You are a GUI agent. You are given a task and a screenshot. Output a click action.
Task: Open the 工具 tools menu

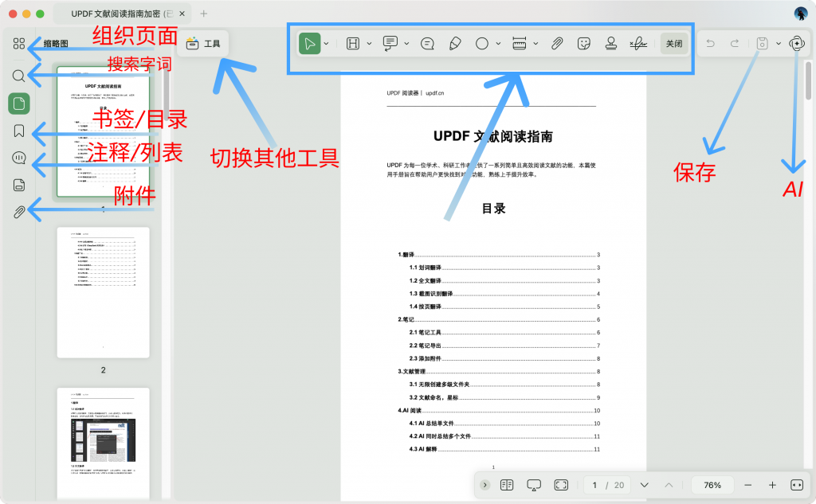pyautogui.click(x=203, y=44)
